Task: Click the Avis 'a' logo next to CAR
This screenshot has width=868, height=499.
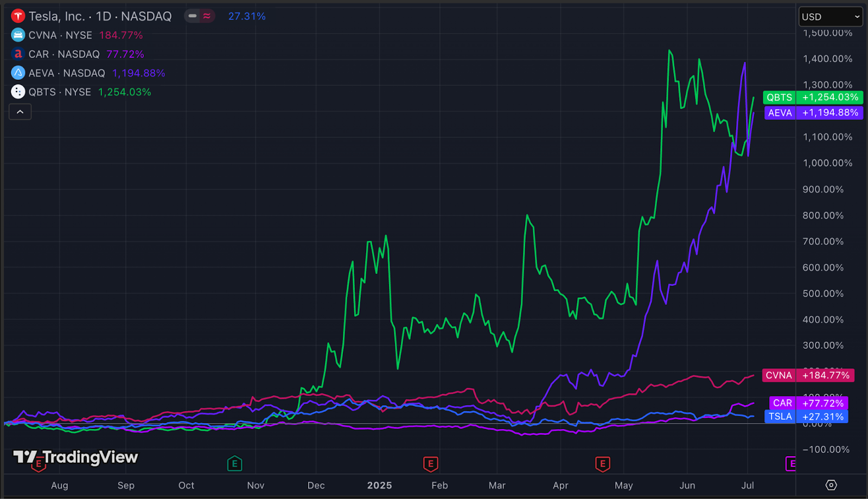Action: tap(18, 54)
